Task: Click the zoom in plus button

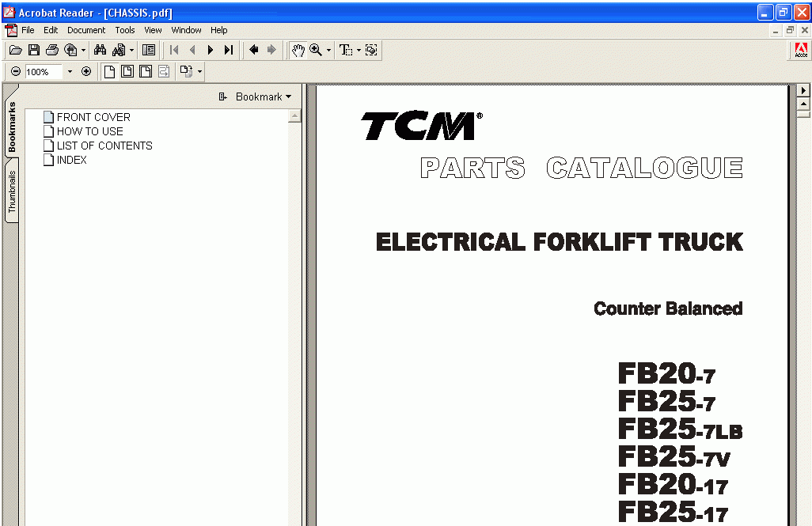Action: tap(86, 71)
